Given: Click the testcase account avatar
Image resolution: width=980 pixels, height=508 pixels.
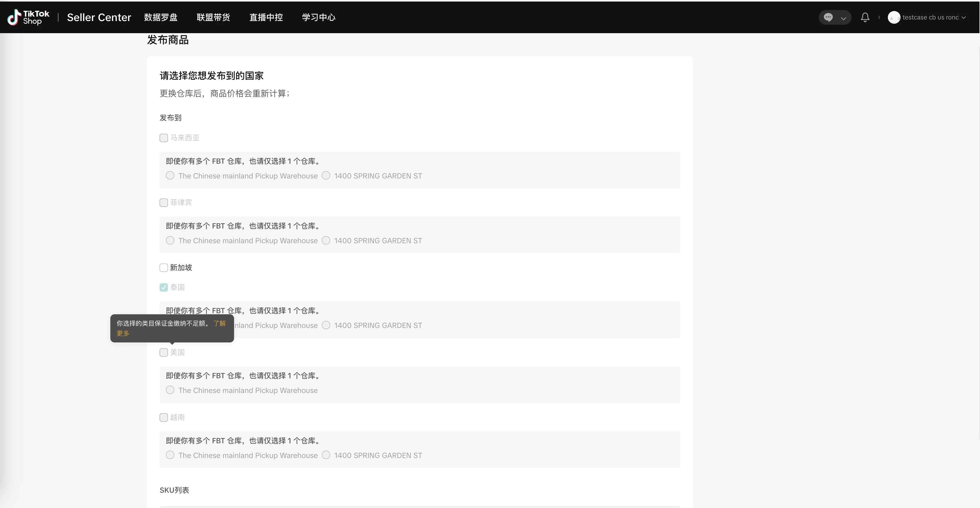Looking at the screenshot, I should [x=894, y=17].
